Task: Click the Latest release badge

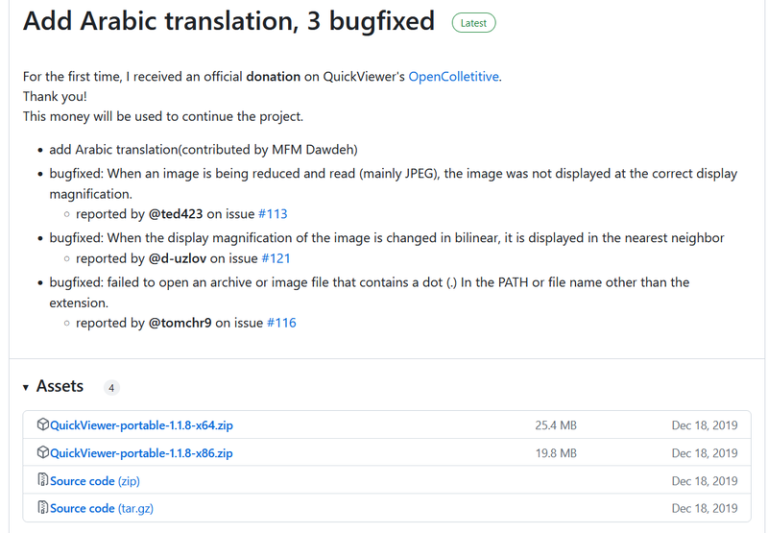Action: point(473,22)
